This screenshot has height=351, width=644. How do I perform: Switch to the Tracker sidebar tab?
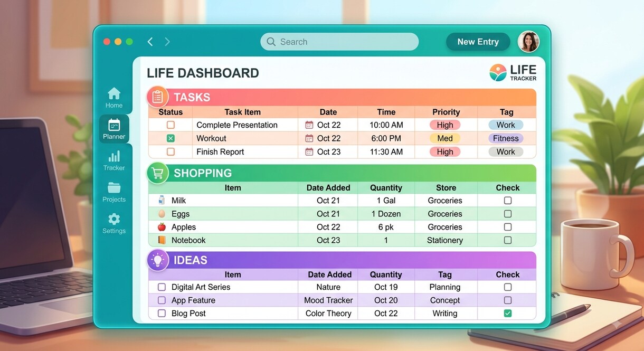click(114, 160)
